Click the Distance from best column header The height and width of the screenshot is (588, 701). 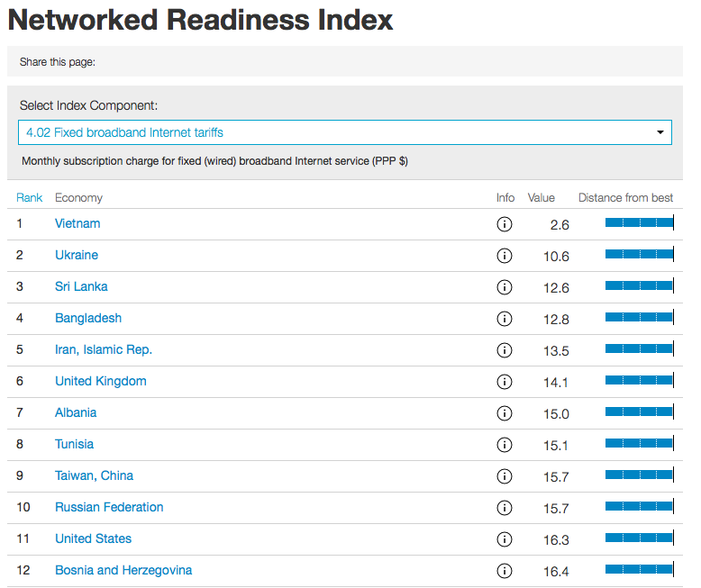coord(625,197)
